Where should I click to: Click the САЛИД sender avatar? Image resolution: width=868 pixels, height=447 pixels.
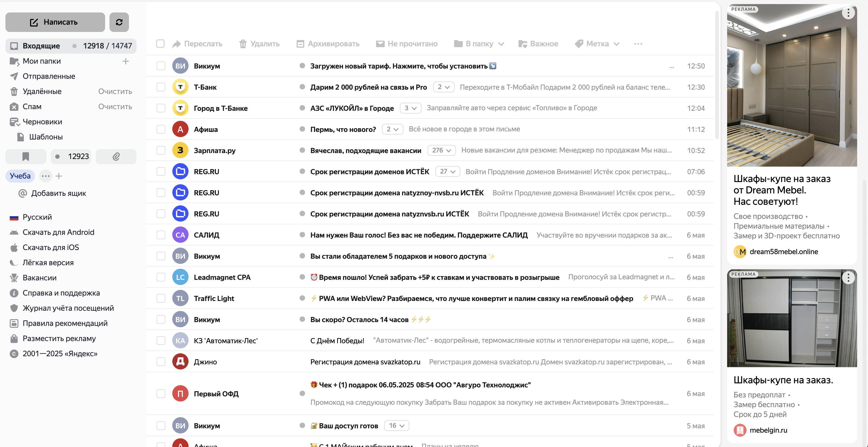pos(180,235)
